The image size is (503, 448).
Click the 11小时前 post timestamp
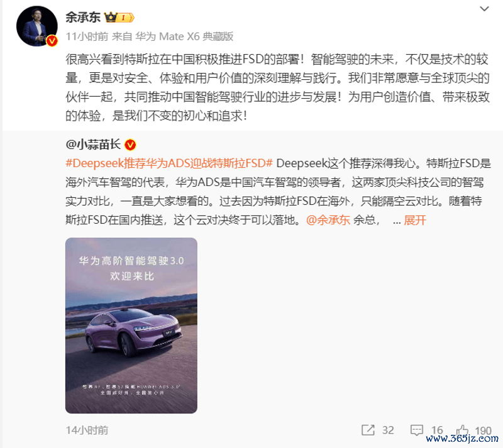[87, 36]
